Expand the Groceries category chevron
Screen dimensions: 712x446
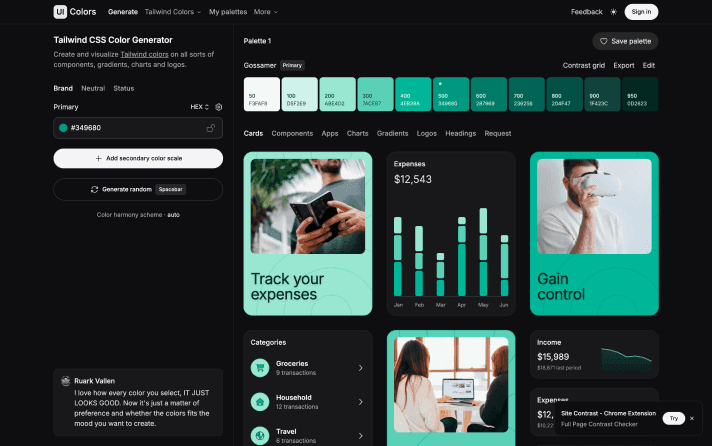click(x=361, y=368)
